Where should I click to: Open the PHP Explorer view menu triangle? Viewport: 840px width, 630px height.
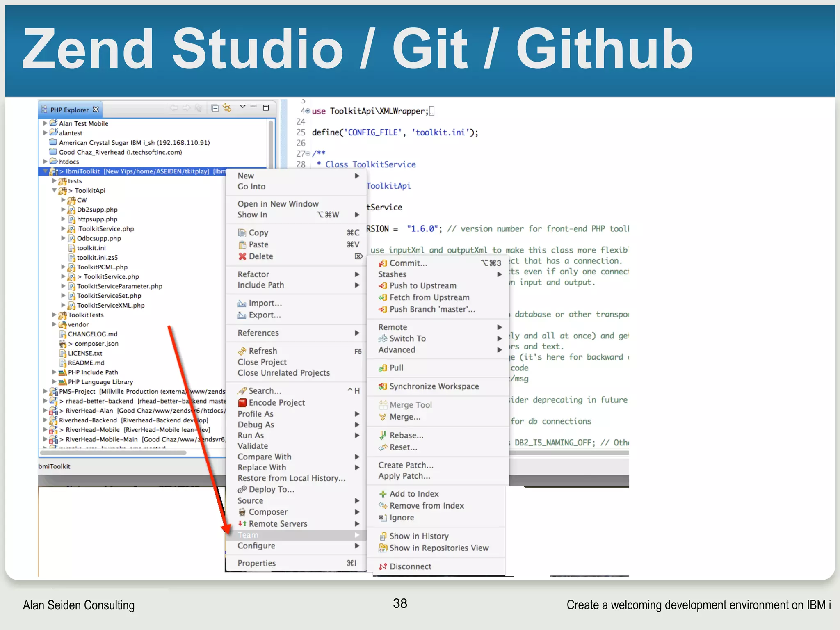coord(242,107)
